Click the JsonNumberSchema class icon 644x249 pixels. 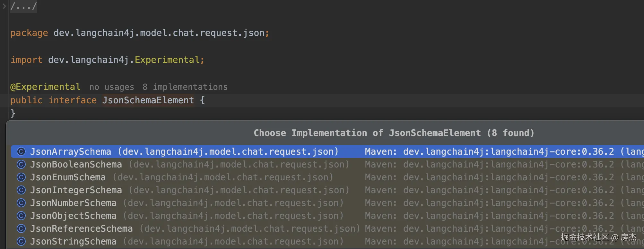(21, 203)
